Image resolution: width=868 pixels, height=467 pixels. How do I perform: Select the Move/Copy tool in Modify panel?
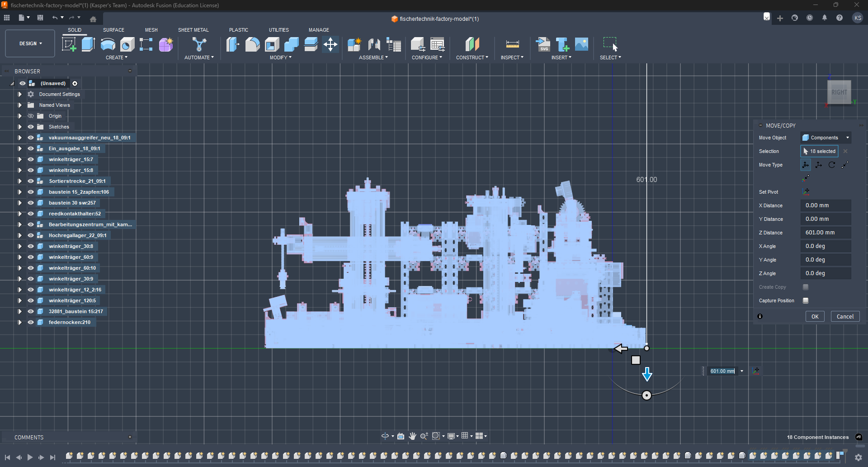pyautogui.click(x=330, y=44)
